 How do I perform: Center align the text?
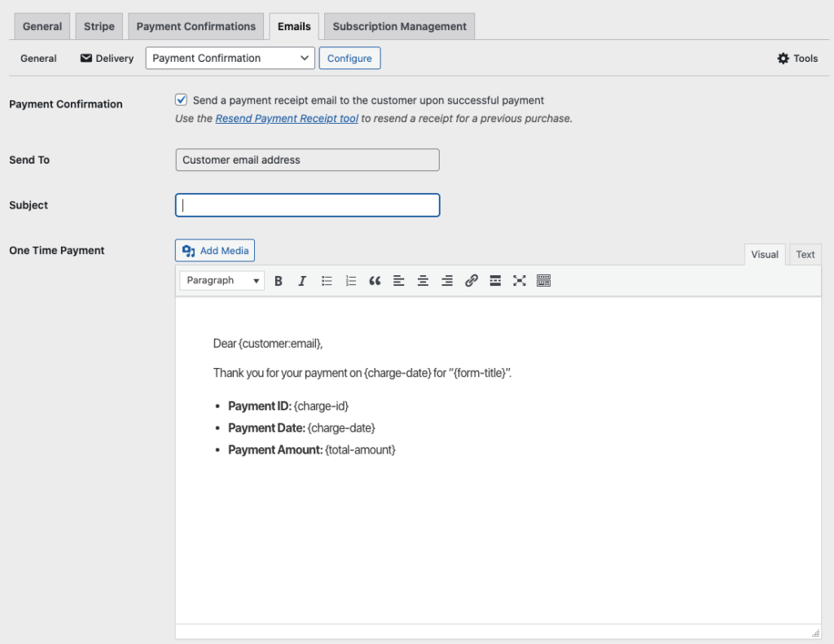point(423,281)
